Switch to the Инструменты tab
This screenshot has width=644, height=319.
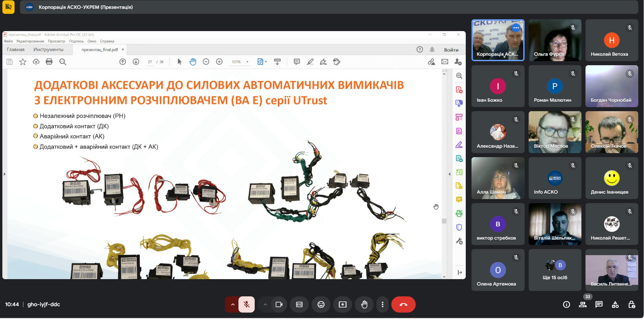click(48, 50)
